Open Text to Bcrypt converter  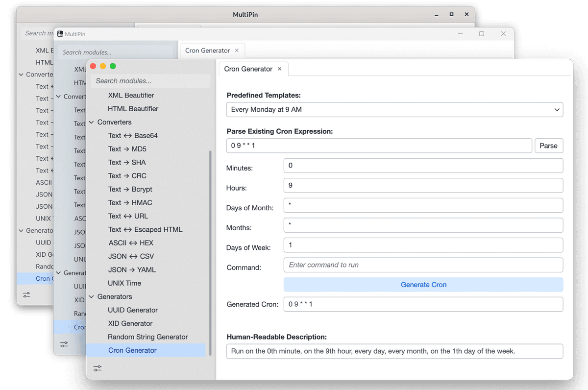[130, 189]
